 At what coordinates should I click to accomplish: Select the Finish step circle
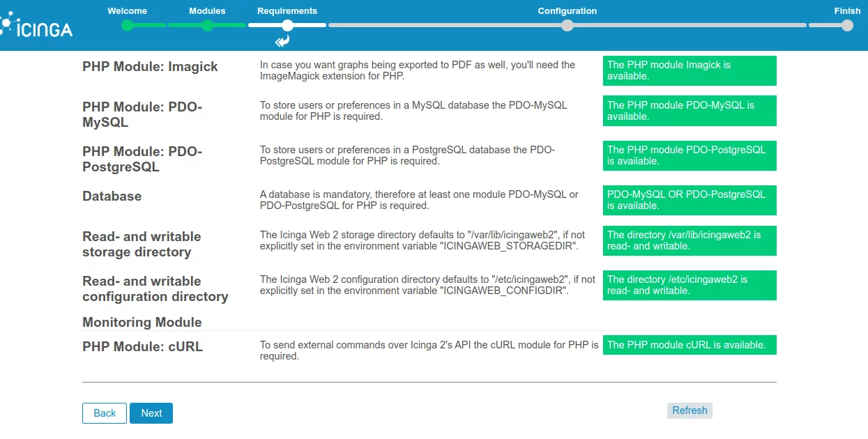(847, 26)
